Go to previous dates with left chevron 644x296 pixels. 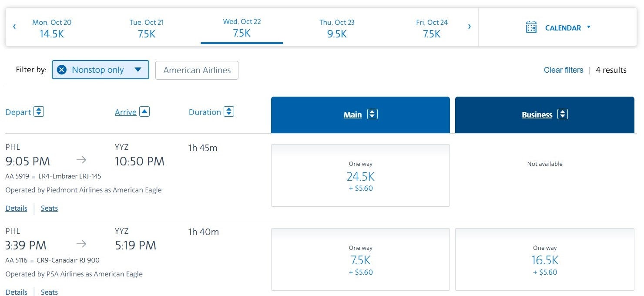(14, 27)
